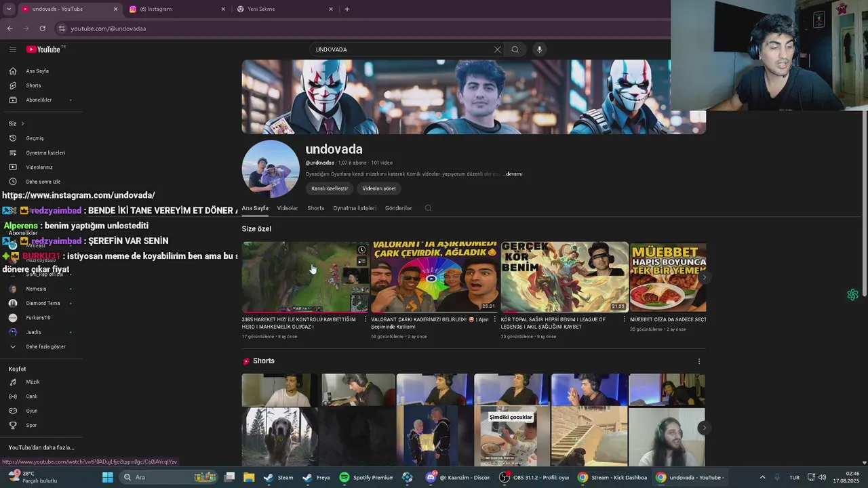868x488 pixels.
Task: Open Abonelikler in the sidebar
Action: (x=39, y=100)
